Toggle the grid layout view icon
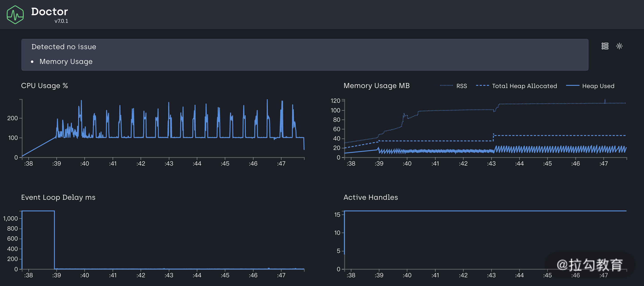Screen dimensions: 644x286 (605, 46)
